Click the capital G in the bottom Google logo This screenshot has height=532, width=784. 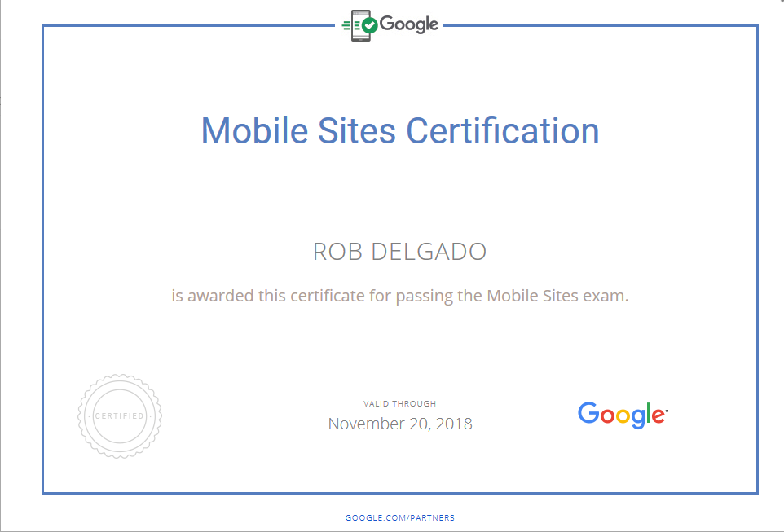(588, 415)
